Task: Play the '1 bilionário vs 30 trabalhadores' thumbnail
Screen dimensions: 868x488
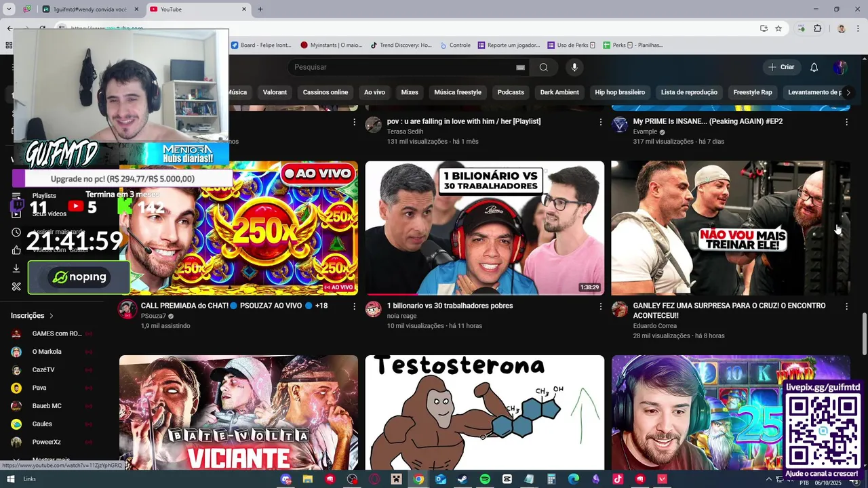Action: pos(484,228)
